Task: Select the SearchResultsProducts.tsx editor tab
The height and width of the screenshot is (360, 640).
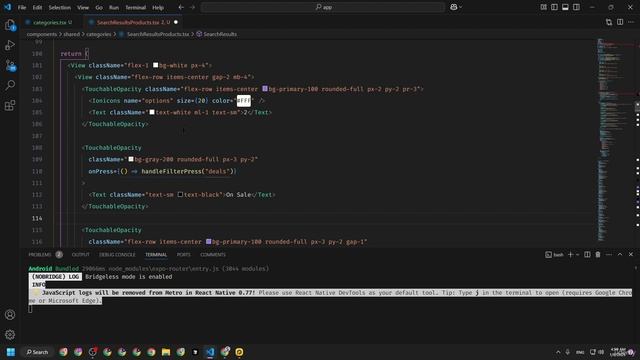Action: (133, 22)
